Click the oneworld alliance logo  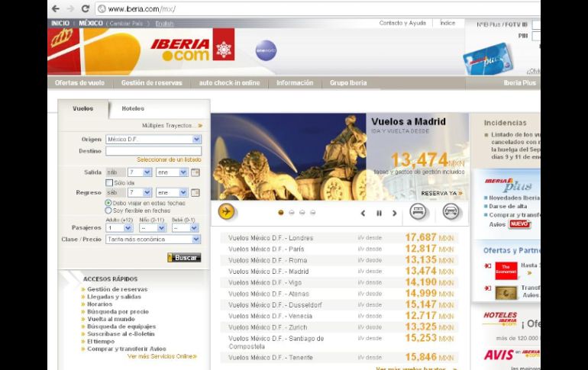point(266,50)
